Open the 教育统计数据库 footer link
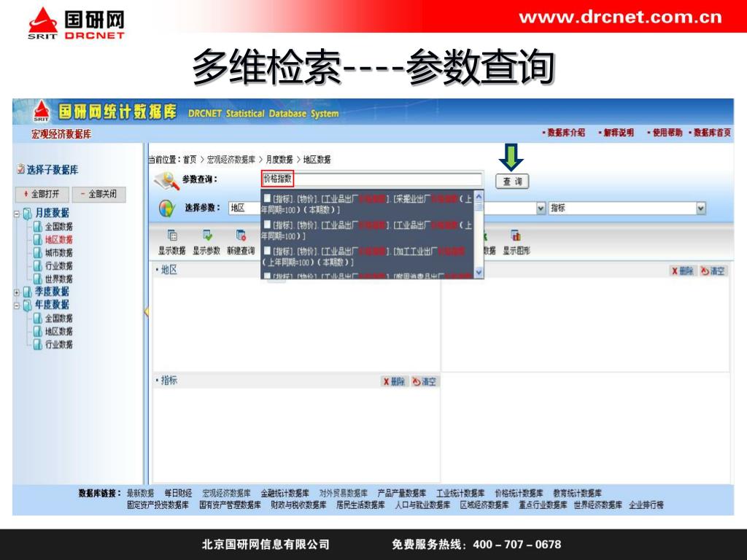The image size is (747, 560). [577, 494]
